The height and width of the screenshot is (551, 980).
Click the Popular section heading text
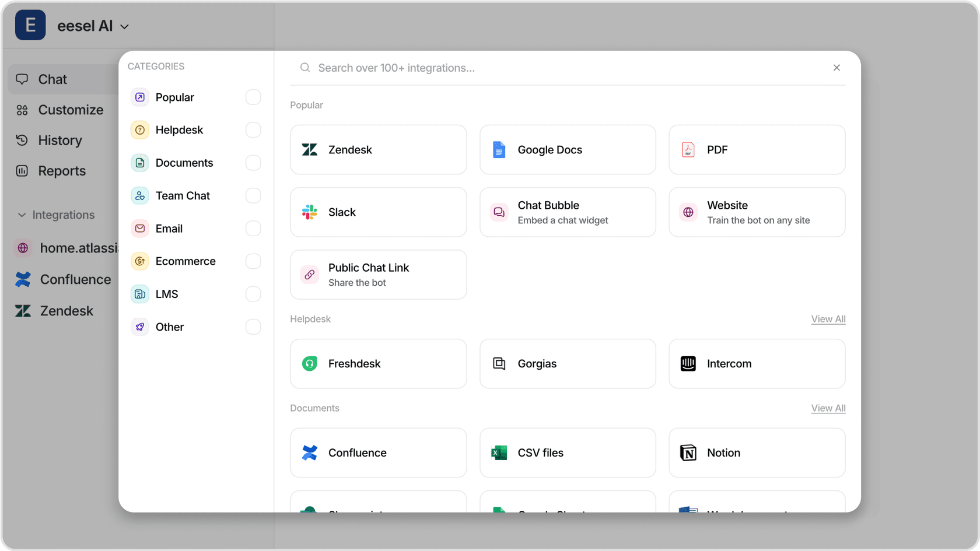tap(306, 105)
